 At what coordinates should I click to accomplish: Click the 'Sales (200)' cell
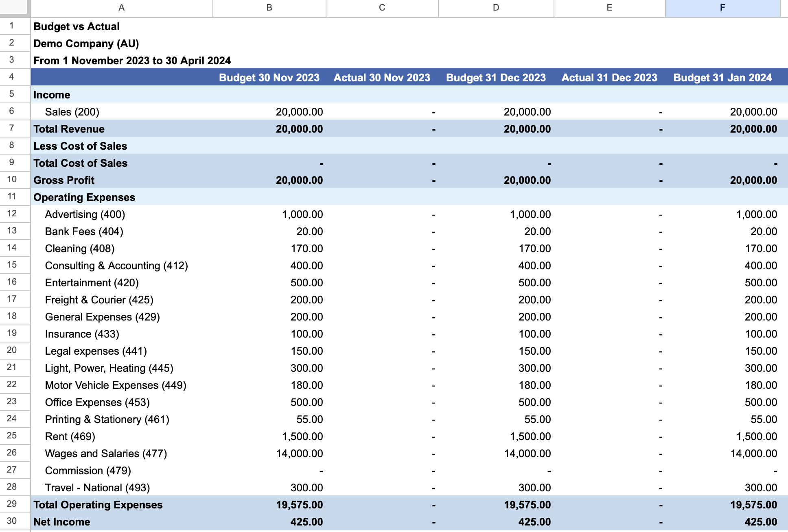122,112
